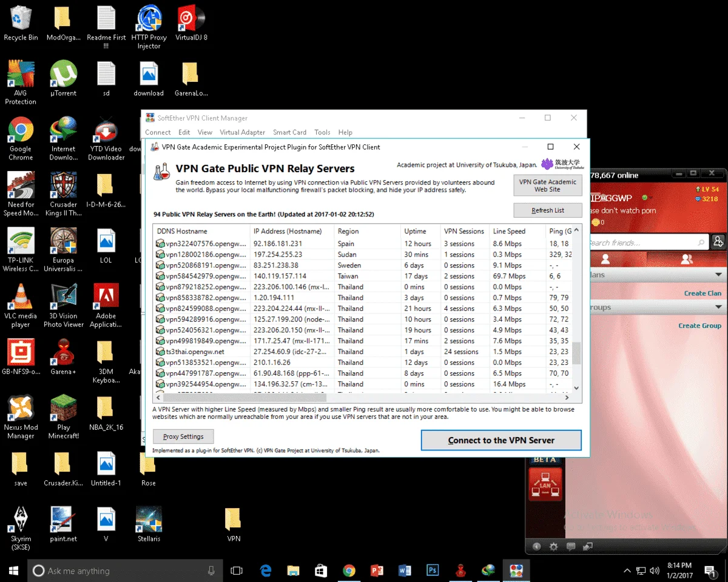
Task: Switch to Garena groups people tab
Action: click(687, 259)
